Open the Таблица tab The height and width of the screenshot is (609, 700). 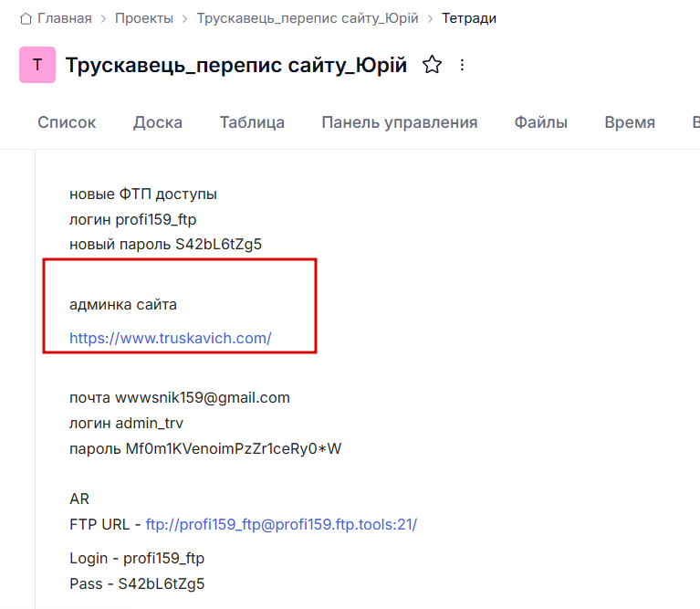(252, 122)
